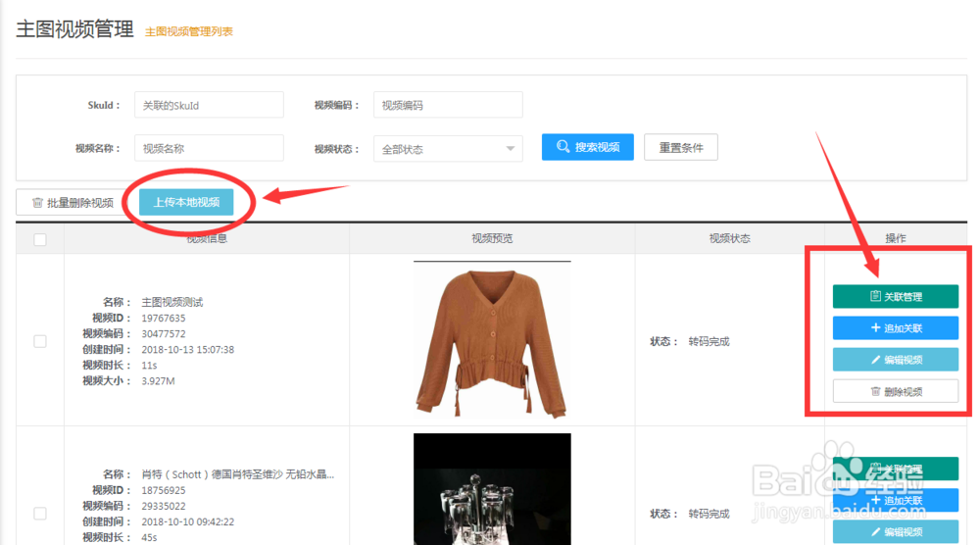Click the 搜索视频 search button
The width and height of the screenshot is (980, 545).
[587, 147]
